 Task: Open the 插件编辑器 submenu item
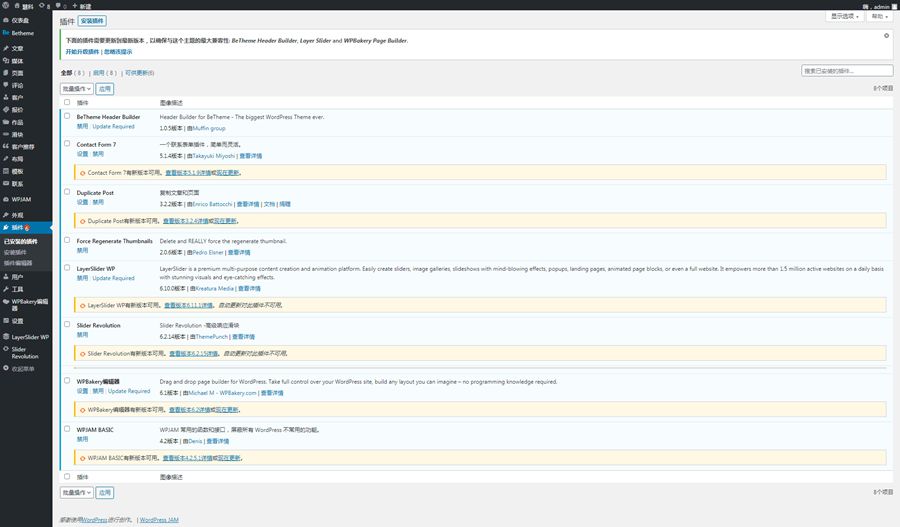point(18,263)
